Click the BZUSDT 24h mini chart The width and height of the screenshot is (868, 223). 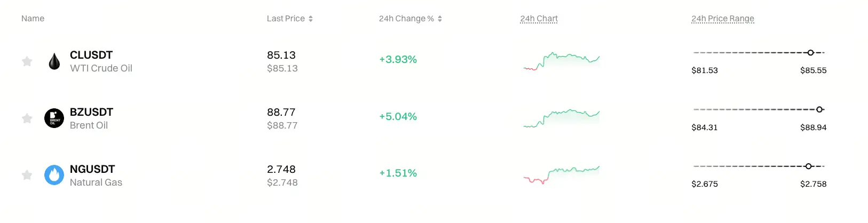point(562,118)
